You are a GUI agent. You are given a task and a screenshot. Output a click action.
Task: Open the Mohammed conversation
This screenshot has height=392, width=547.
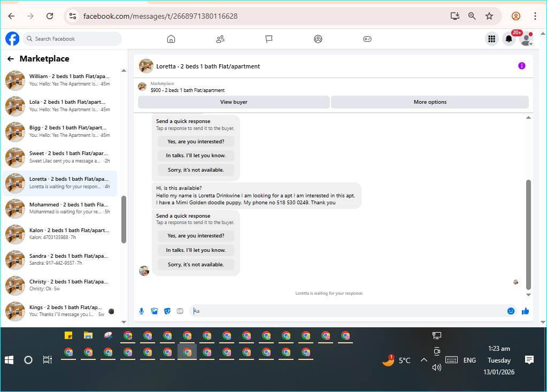[60, 209]
